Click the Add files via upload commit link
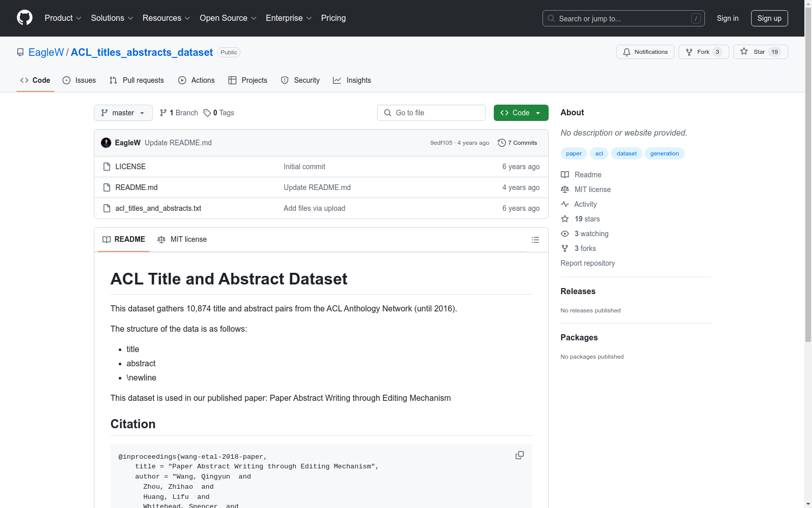 314,208
